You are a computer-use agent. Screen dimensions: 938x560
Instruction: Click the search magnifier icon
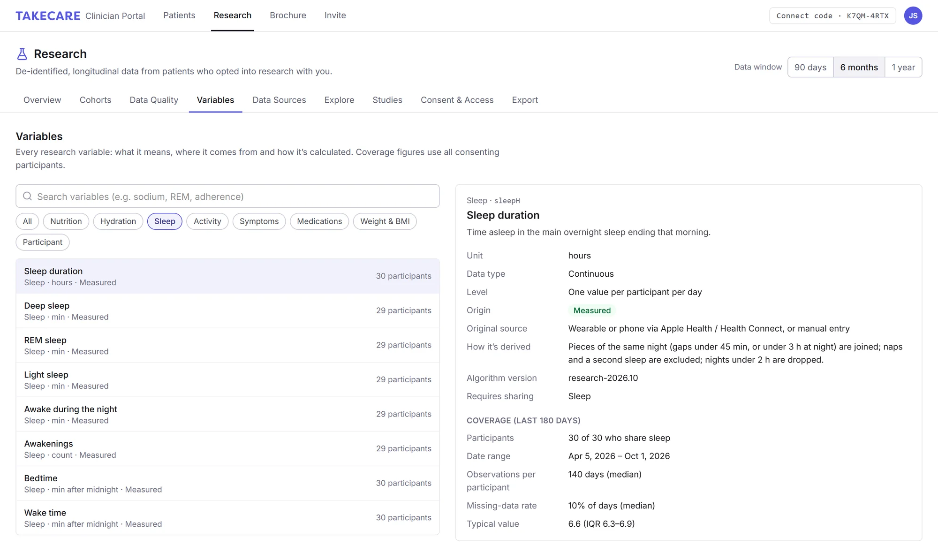(x=28, y=196)
